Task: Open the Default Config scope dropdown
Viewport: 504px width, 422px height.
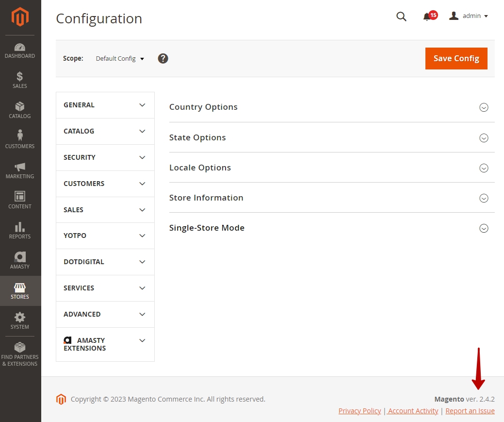Action: (120, 59)
